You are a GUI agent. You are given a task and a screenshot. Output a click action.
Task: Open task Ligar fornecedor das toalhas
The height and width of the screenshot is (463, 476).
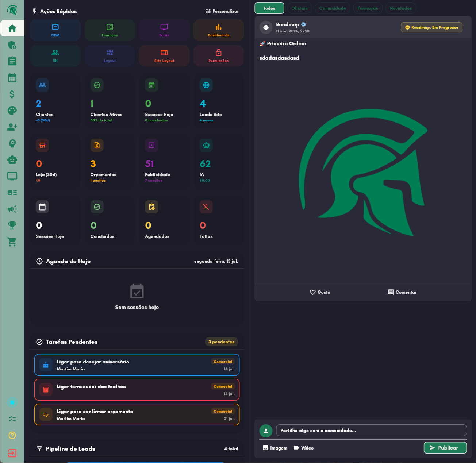(137, 390)
